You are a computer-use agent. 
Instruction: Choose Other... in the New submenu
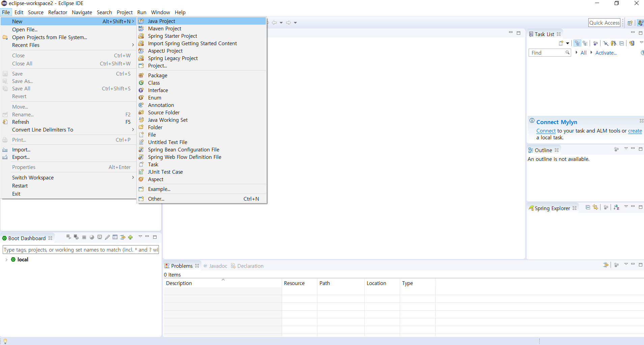(x=202, y=199)
